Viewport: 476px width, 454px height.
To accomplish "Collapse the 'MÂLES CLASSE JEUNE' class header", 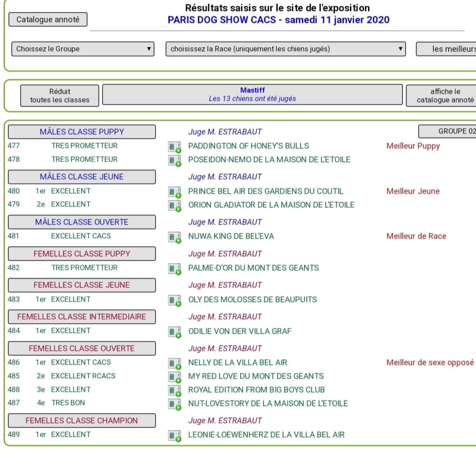I will pyautogui.click(x=82, y=177).
